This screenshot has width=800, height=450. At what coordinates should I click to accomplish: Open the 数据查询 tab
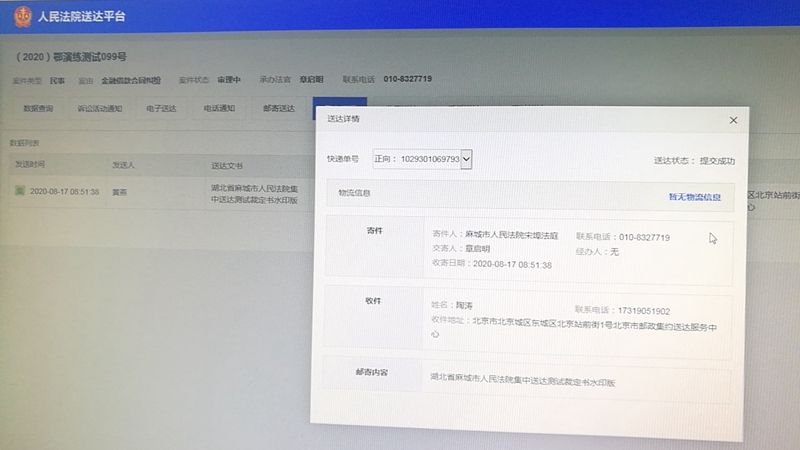[x=38, y=108]
